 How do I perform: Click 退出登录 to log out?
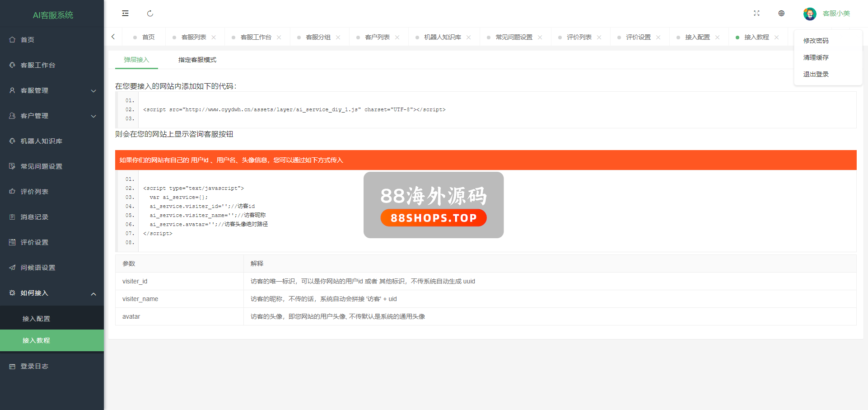[x=816, y=74]
